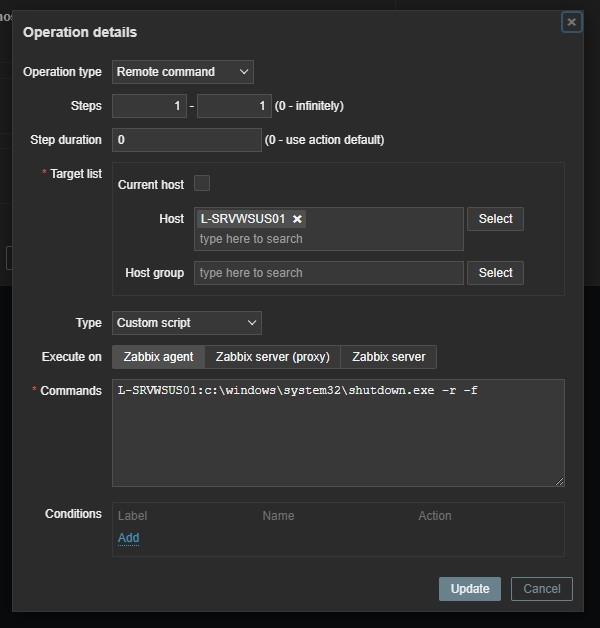Click Select button next to Host
This screenshot has height=628, width=600.
495,219
